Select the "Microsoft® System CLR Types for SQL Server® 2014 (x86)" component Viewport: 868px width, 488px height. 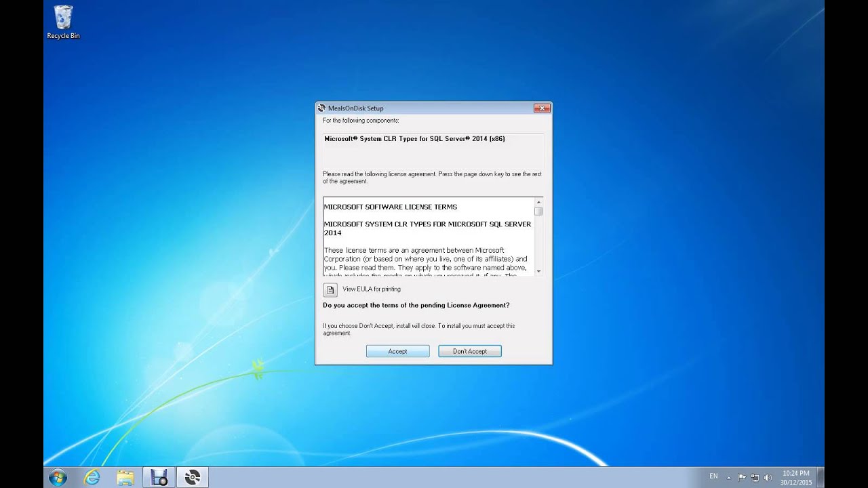pyautogui.click(x=414, y=139)
